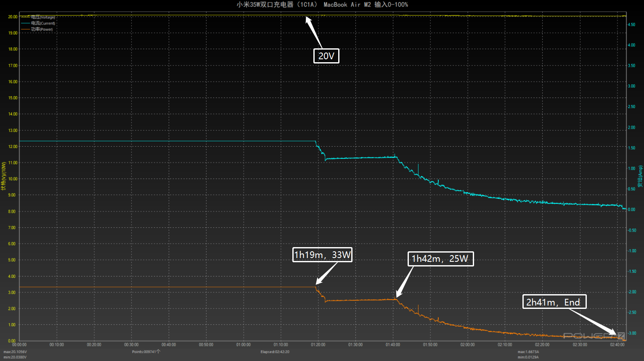
Task: Click the 3.00 left axis label
Action: tap(12, 292)
